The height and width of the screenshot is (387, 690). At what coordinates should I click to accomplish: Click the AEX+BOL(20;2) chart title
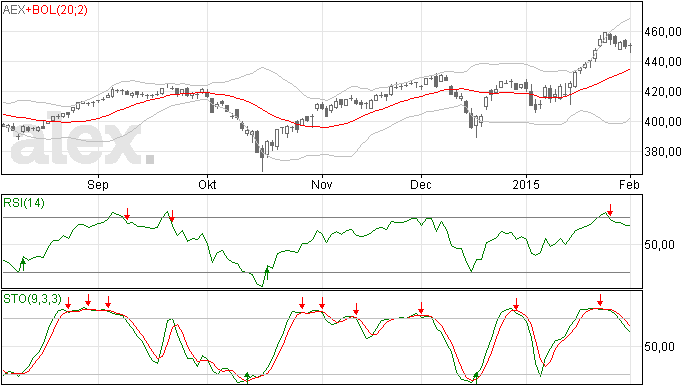pyautogui.click(x=46, y=10)
